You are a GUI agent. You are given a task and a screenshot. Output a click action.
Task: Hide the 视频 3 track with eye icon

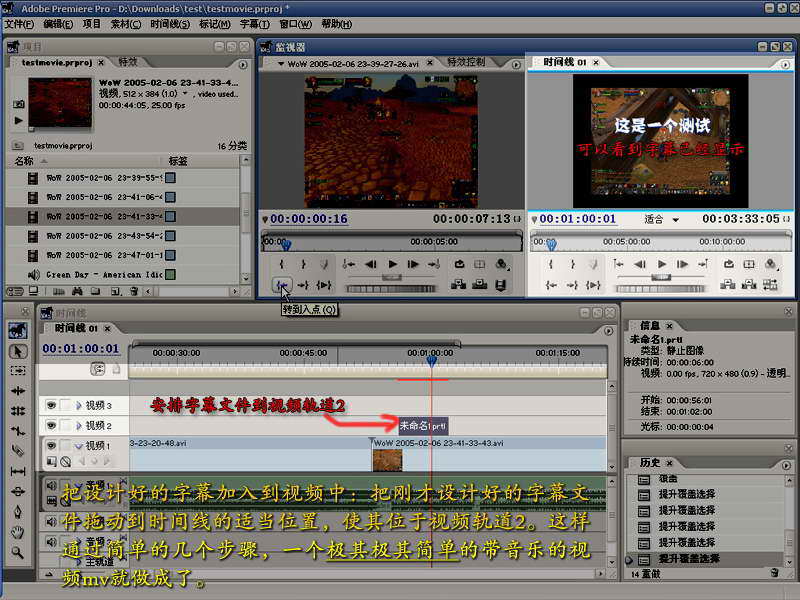click(51, 405)
